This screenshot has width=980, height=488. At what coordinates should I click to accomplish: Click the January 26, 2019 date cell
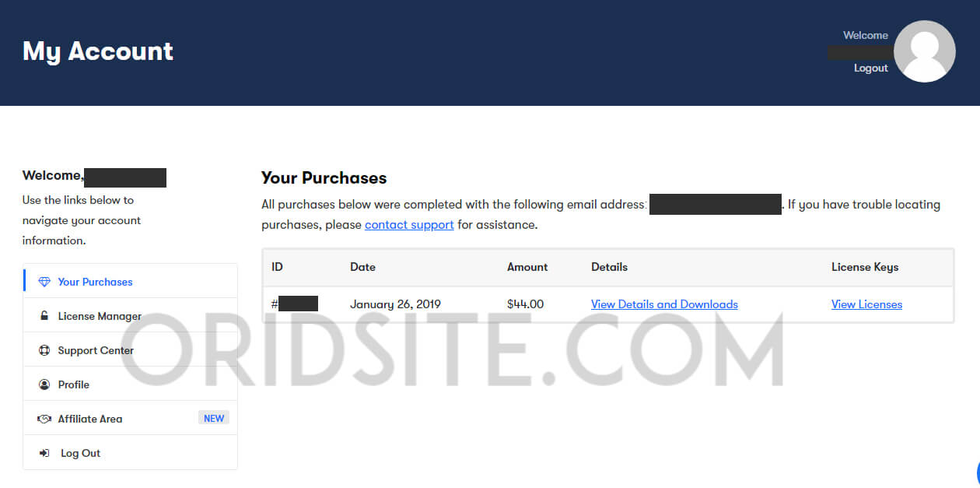(x=395, y=304)
